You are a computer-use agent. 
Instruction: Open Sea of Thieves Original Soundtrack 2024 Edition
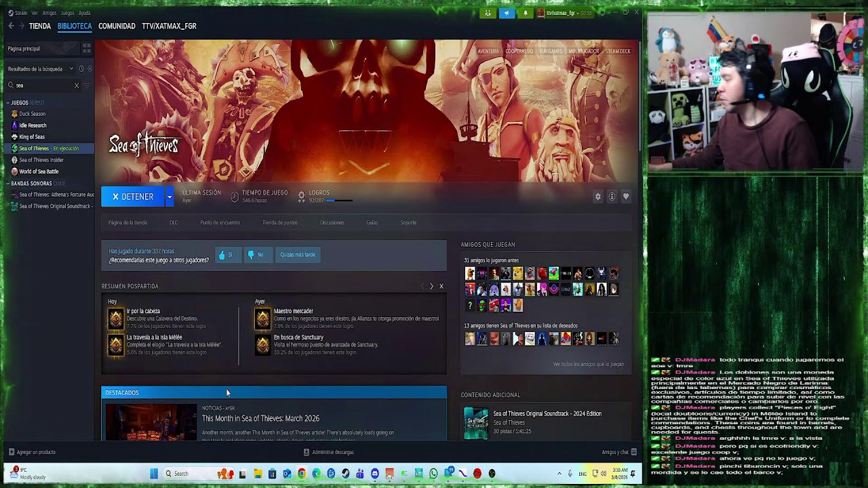pyautogui.click(x=547, y=413)
